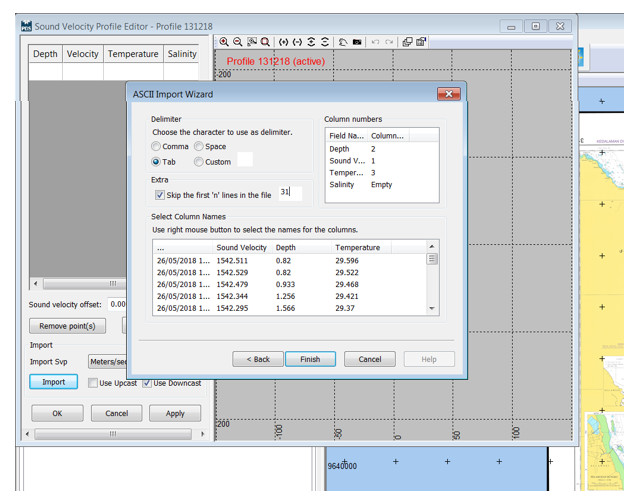The image size is (638, 504).
Task: Click the Sound Velocity column header
Action: pos(241,247)
